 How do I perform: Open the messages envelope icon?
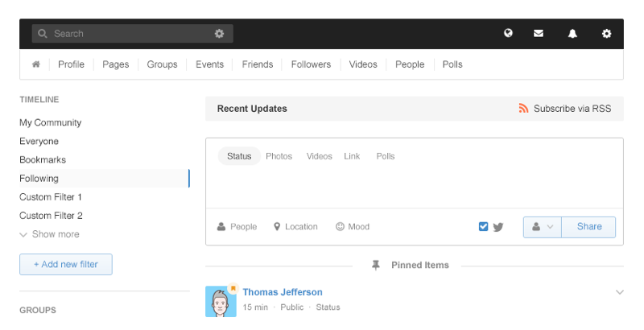(x=539, y=33)
